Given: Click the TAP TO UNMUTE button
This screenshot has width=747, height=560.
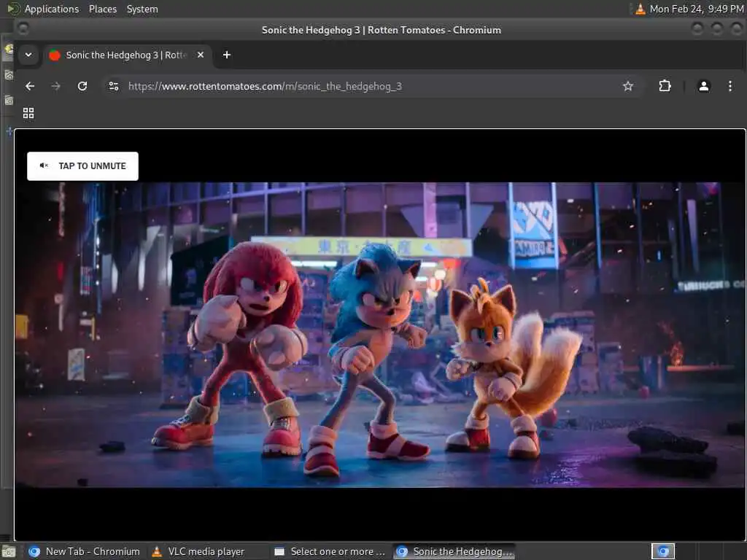Looking at the screenshot, I should pyautogui.click(x=82, y=166).
